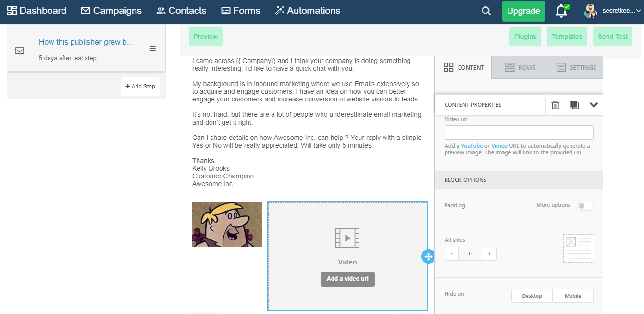Toggle the More options padding switch
644x314 pixels.
[x=585, y=206]
